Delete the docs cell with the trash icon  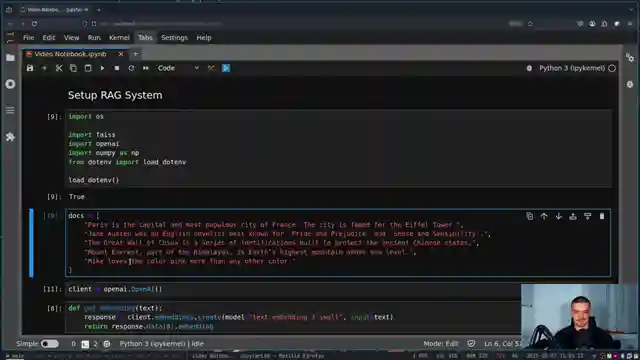click(x=602, y=216)
